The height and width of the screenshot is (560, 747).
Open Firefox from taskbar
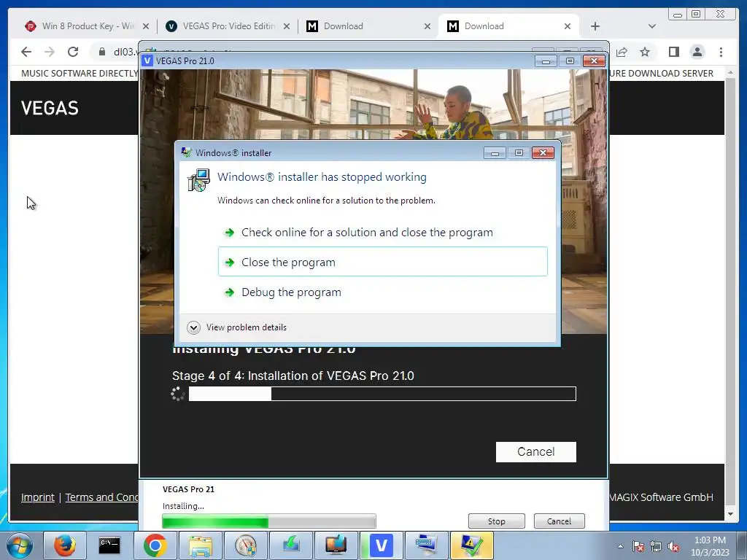(65, 545)
